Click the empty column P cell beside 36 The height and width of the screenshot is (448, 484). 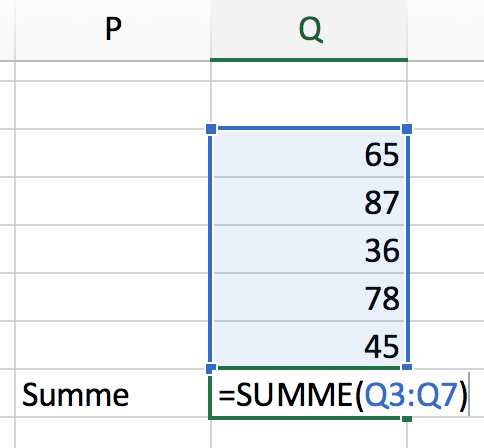click(x=113, y=249)
